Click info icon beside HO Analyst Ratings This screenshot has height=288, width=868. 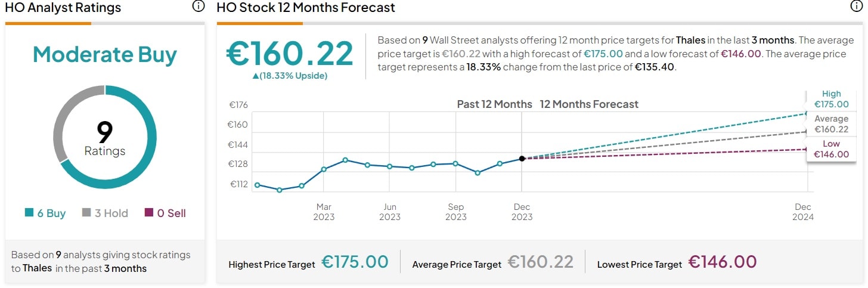click(x=199, y=7)
